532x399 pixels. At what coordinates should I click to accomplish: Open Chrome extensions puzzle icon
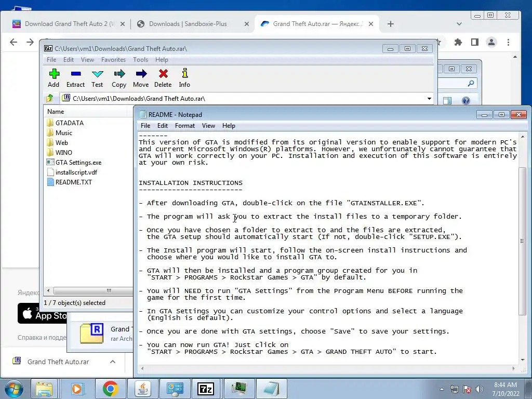pos(458,42)
